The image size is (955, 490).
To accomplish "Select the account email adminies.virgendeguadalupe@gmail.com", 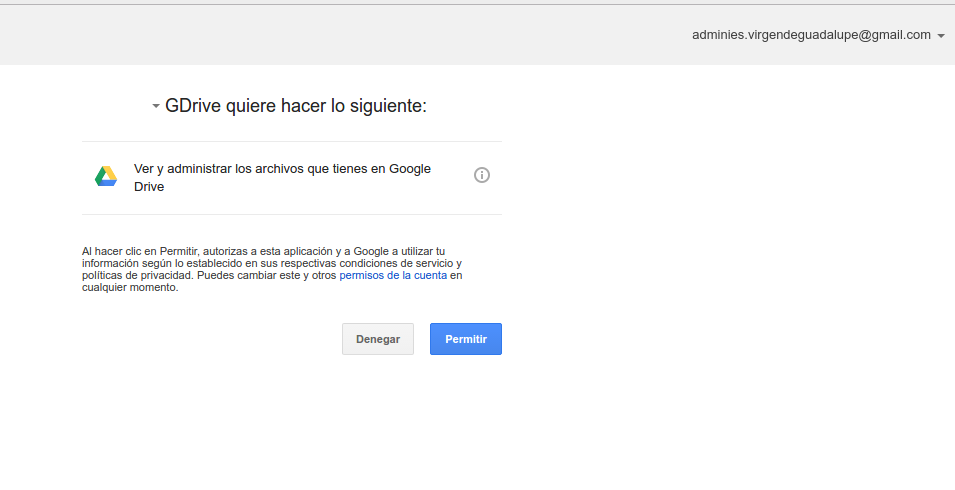I will pos(811,35).
